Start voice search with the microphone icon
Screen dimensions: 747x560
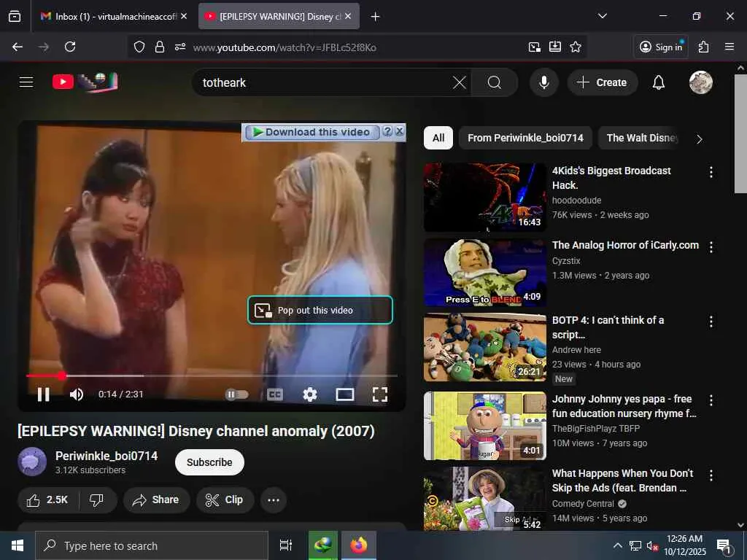coord(543,82)
